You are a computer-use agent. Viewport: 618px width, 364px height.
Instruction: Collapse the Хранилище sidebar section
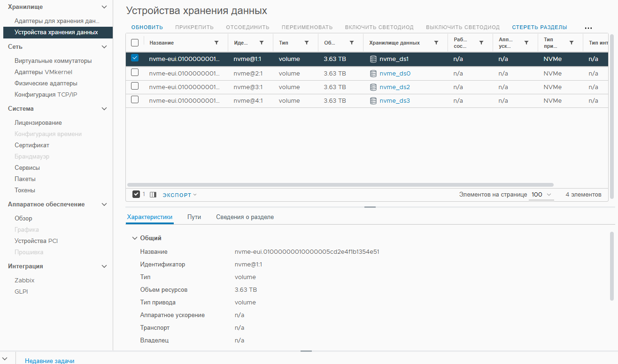(104, 7)
